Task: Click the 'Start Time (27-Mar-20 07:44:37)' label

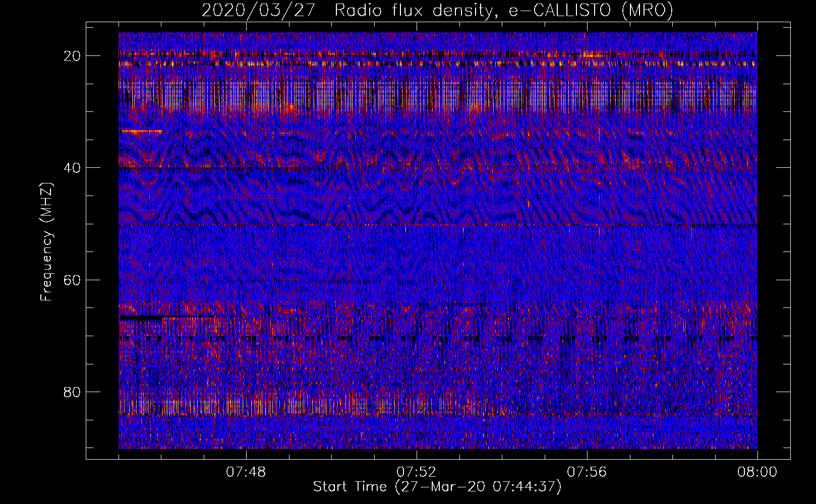Action: [x=437, y=487]
